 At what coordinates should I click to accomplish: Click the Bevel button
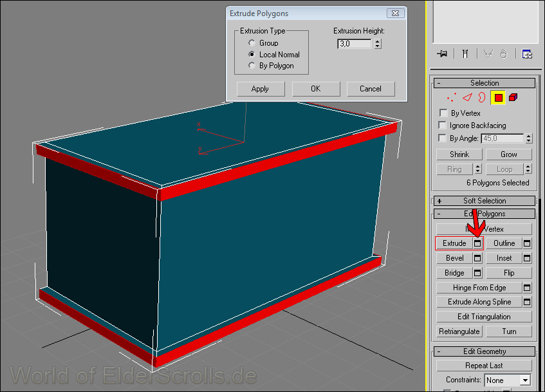(x=454, y=258)
